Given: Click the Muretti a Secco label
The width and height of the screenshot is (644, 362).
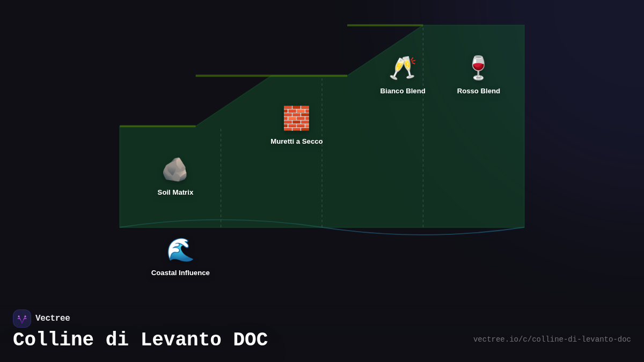Looking at the screenshot, I should coord(296,142).
